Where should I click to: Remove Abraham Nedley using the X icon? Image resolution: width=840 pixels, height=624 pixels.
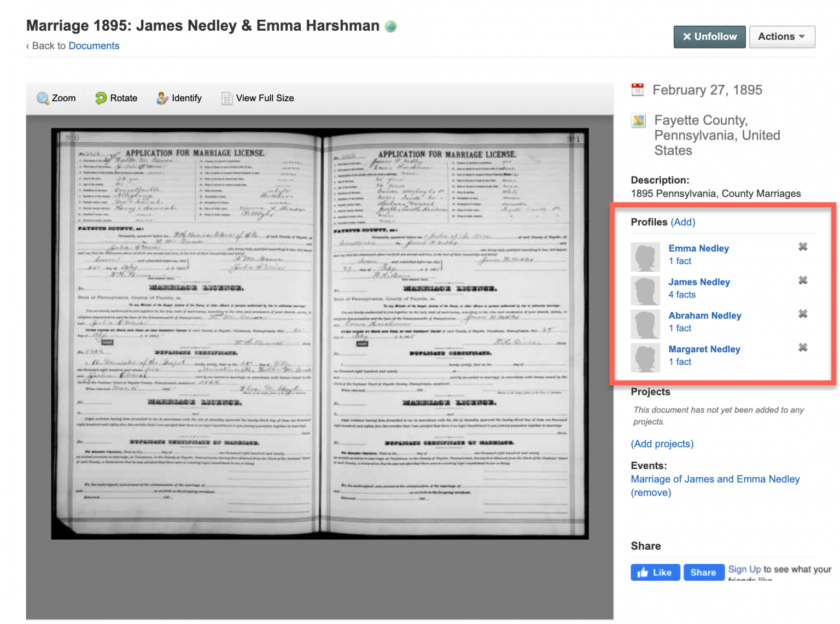click(803, 314)
